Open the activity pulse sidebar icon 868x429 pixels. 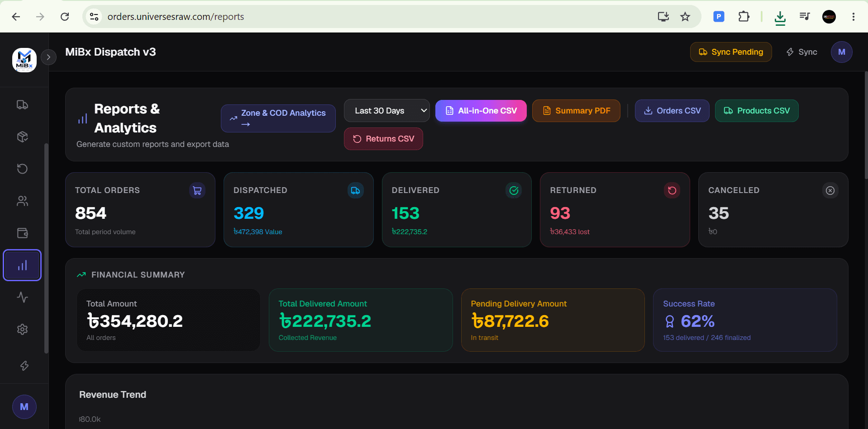[22, 297]
